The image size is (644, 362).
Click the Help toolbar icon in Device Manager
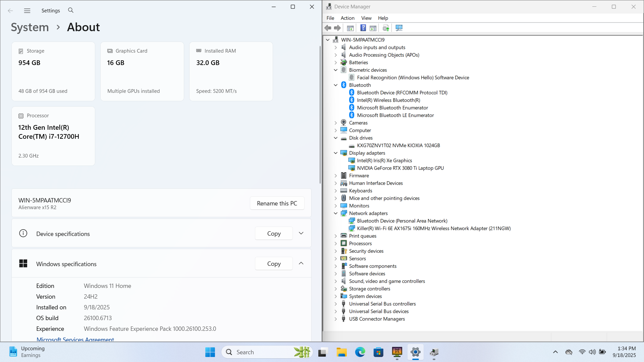point(363,28)
